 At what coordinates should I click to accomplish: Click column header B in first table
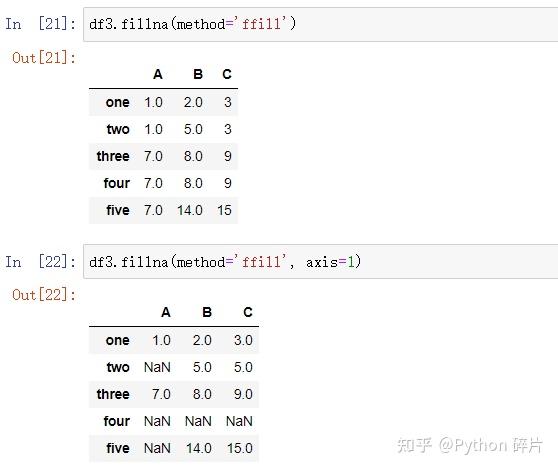[x=198, y=74]
